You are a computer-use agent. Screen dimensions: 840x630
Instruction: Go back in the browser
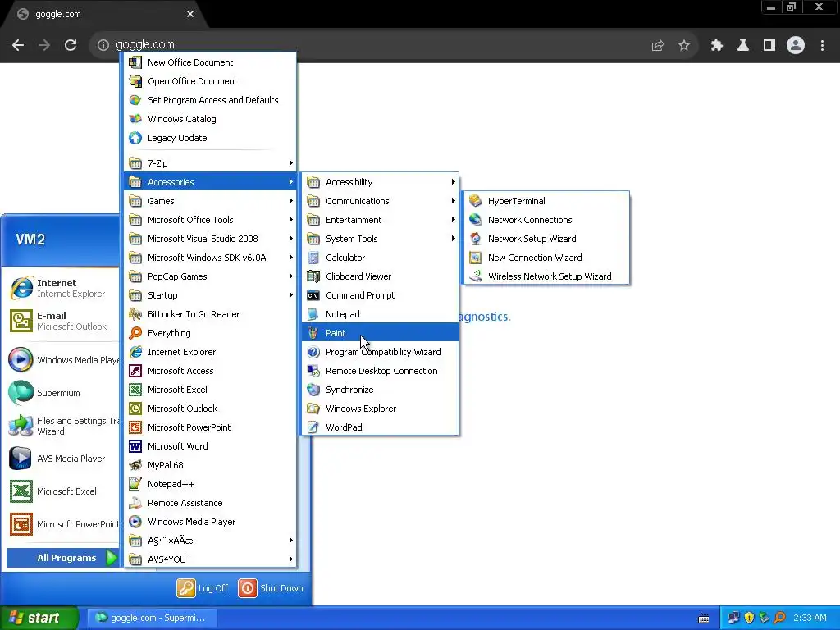click(18, 46)
